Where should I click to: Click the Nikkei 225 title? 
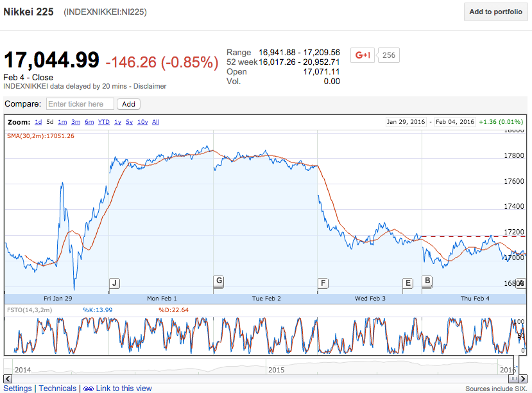(x=28, y=12)
